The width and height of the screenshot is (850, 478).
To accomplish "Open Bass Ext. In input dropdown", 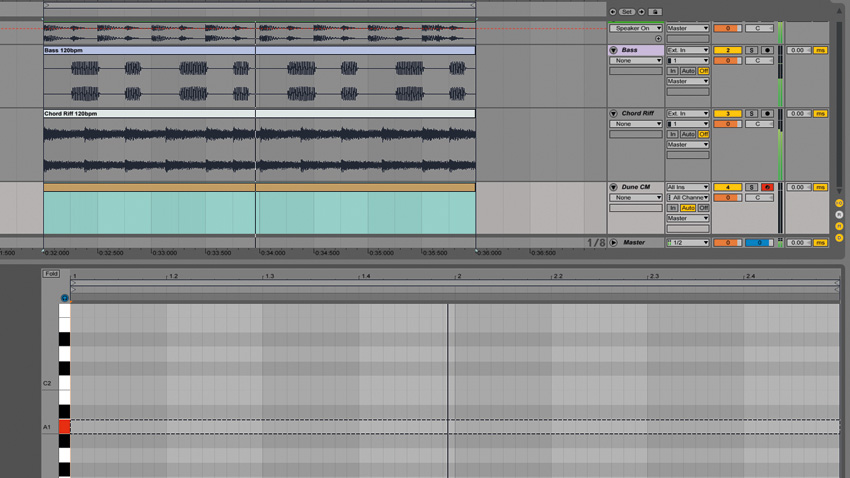I will [687, 50].
